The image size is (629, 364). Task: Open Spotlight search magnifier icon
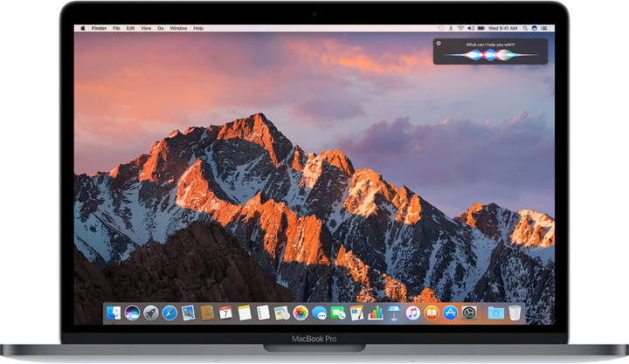point(525,28)
